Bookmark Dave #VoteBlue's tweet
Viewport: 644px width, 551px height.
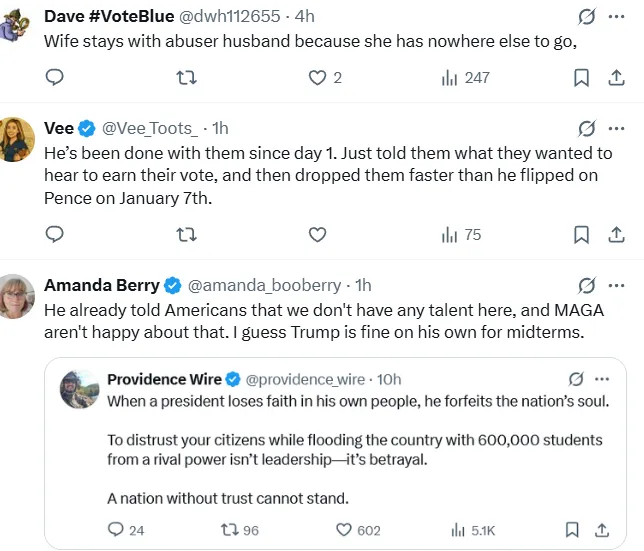581,77
